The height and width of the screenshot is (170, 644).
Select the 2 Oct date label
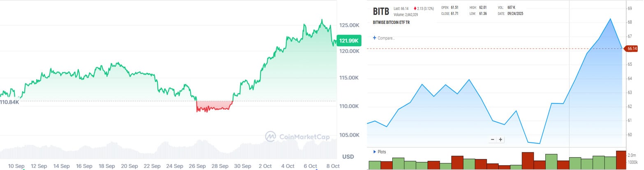tap(265, 166)
